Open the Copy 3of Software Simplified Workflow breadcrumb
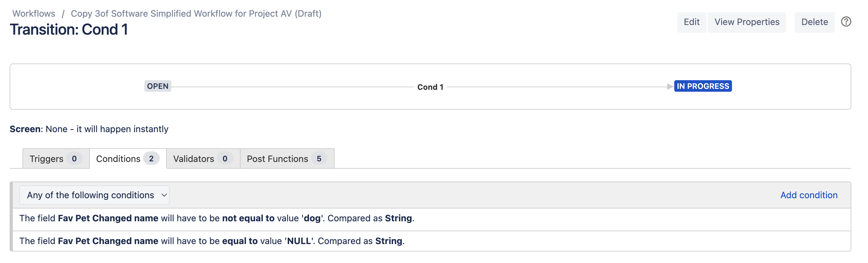The height and width of the screenshot is (263, 868). pyautogui.click(x=196, y=13)
